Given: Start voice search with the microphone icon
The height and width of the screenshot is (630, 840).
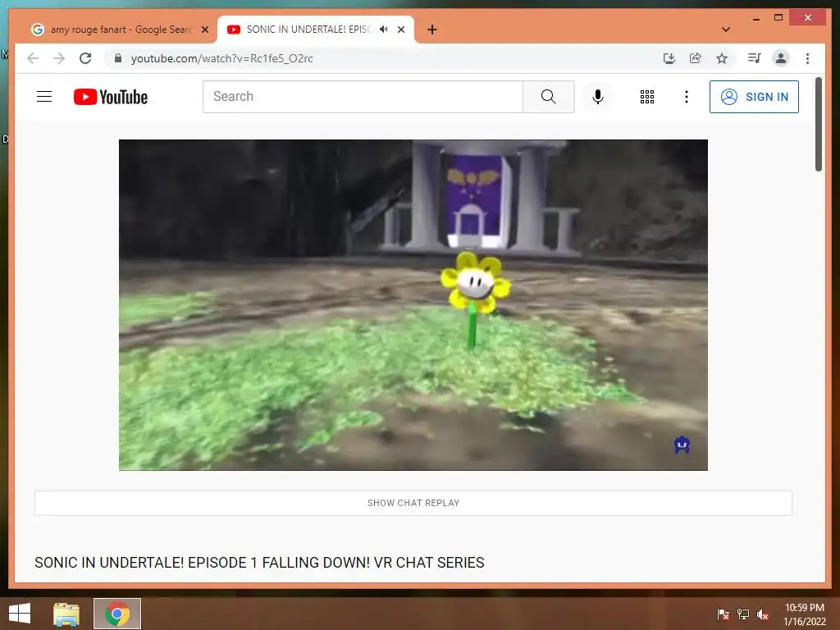Looking at the screenshot, I should pos(598,97).
